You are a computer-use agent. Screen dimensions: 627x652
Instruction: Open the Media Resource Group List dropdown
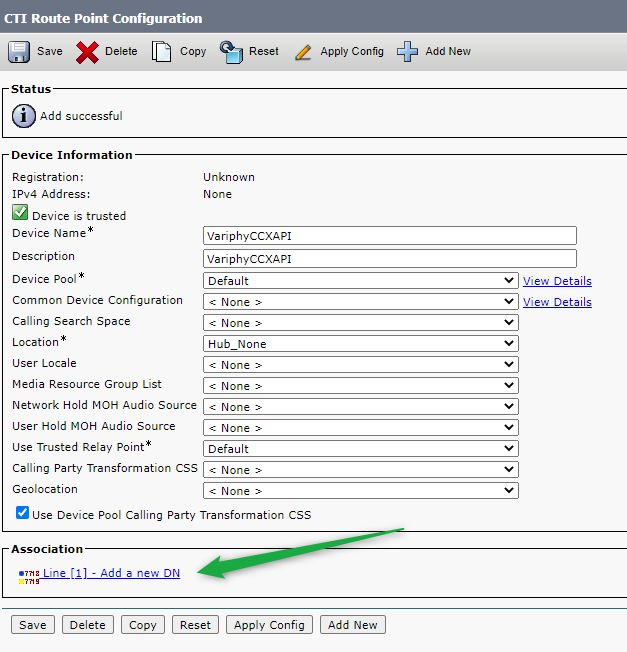coord(360,386)
